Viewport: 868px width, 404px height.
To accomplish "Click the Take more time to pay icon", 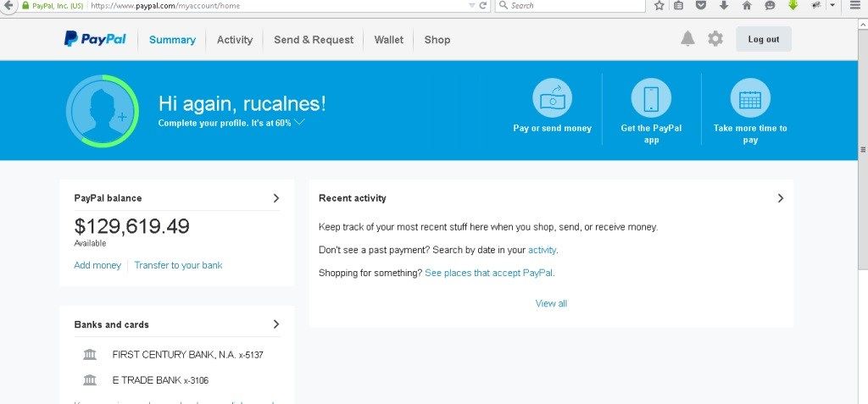I will coord(750,98).
